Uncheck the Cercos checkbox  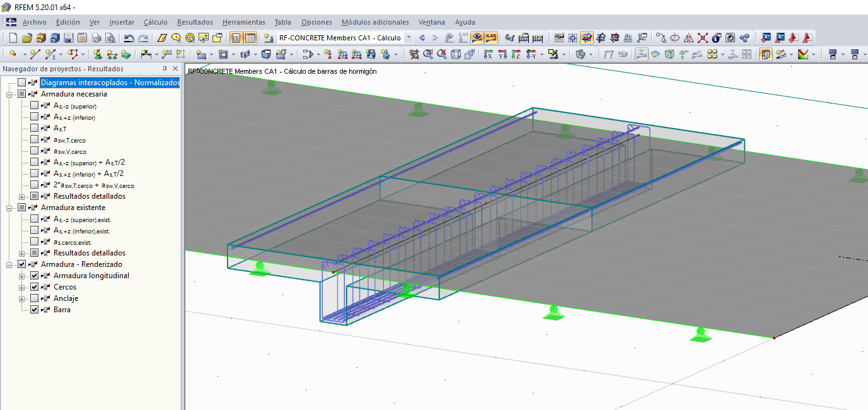coord(35,287)
